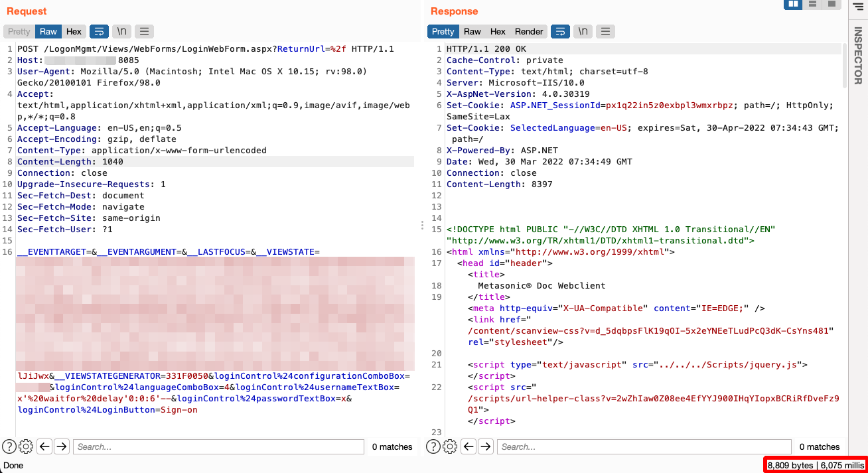This screenshot has height=473, width=868.
Task: Go to next match in Request search
Action: [x=62, y=446]
